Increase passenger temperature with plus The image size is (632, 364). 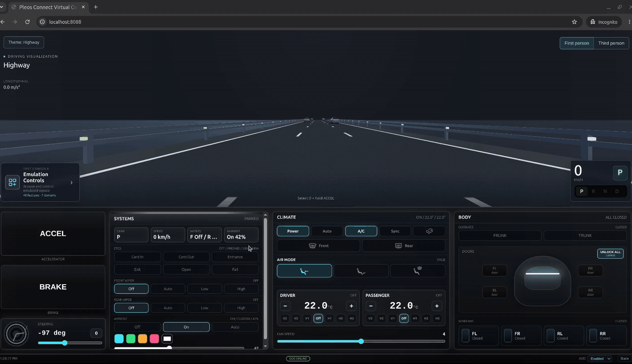(x=437, y=306)
